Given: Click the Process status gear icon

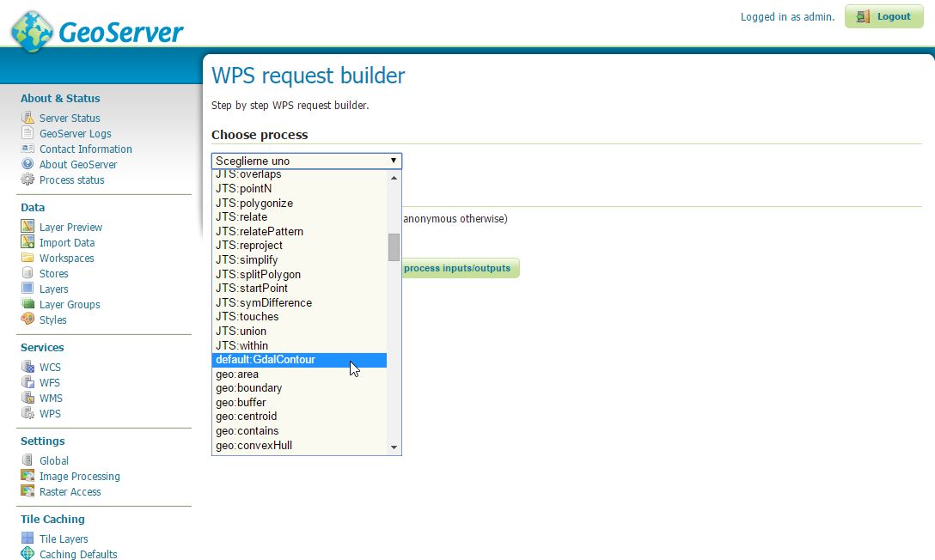Looking at the screenshot, I should (27, 180).
